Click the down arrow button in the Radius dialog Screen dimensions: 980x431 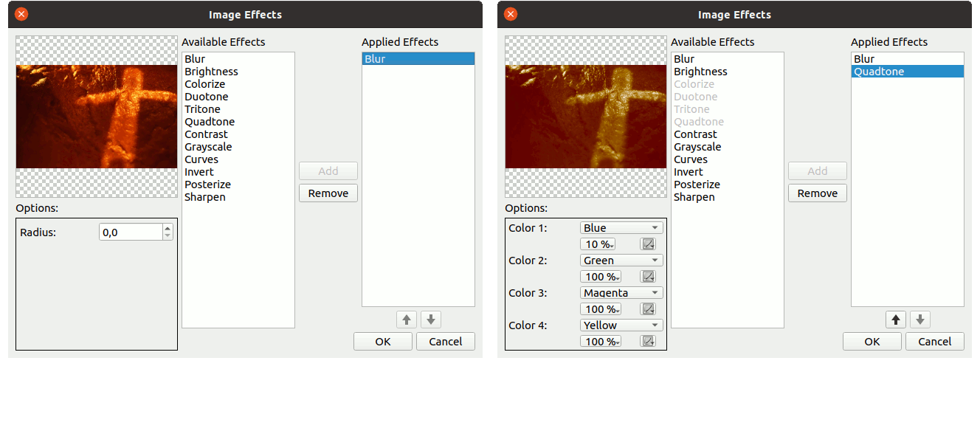(x=431, y=320)
